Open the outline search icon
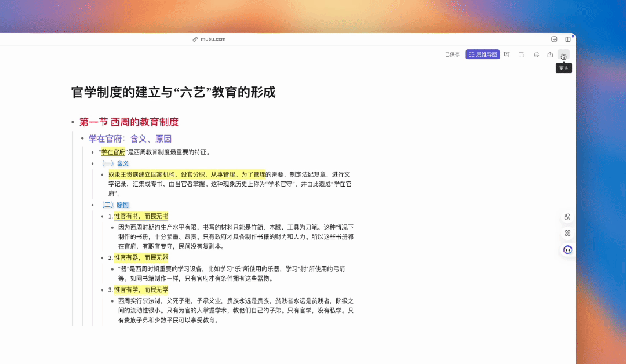This screenshot has height=364, width=626. (522, 54)
